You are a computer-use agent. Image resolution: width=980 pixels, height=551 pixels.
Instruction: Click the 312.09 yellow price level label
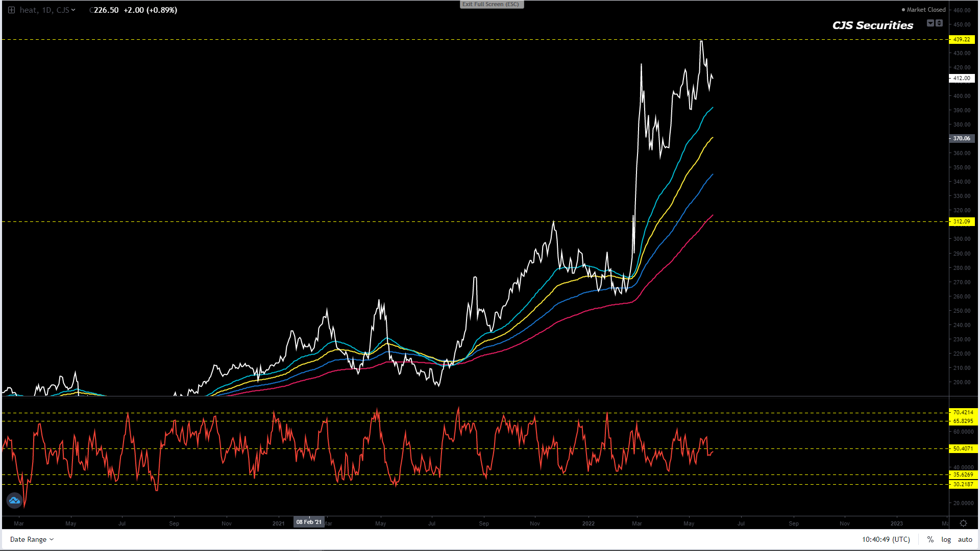pyautogui.click(x=962, y=221)
